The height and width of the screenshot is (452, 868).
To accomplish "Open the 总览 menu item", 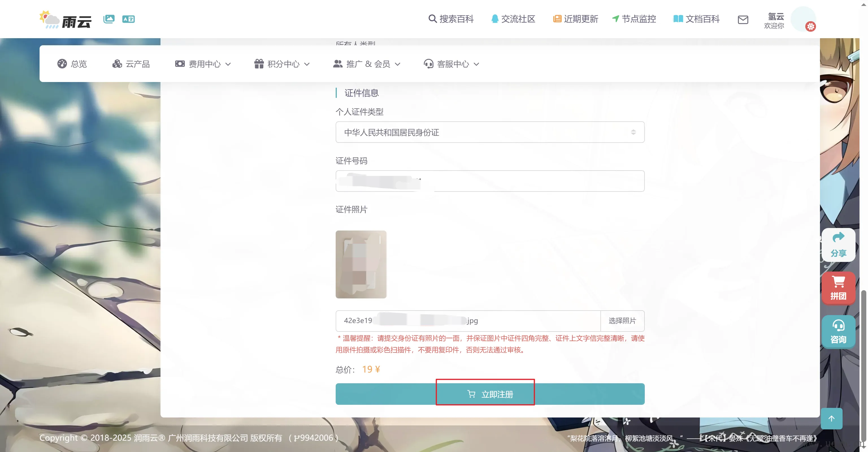I will tap(72, 64).
